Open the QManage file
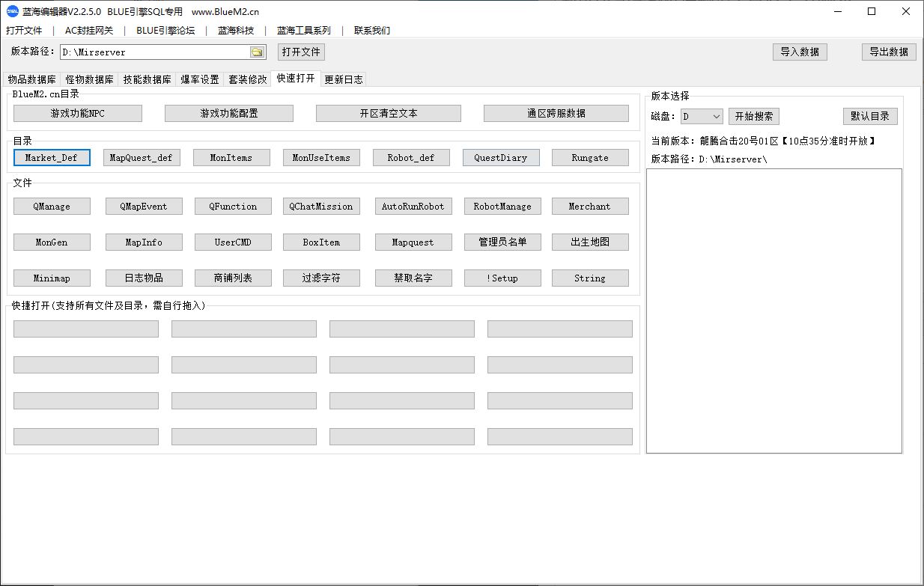Image resolution: width=924 pixels, height=586 pixels. pyautogui.click(x=52, y=206)
